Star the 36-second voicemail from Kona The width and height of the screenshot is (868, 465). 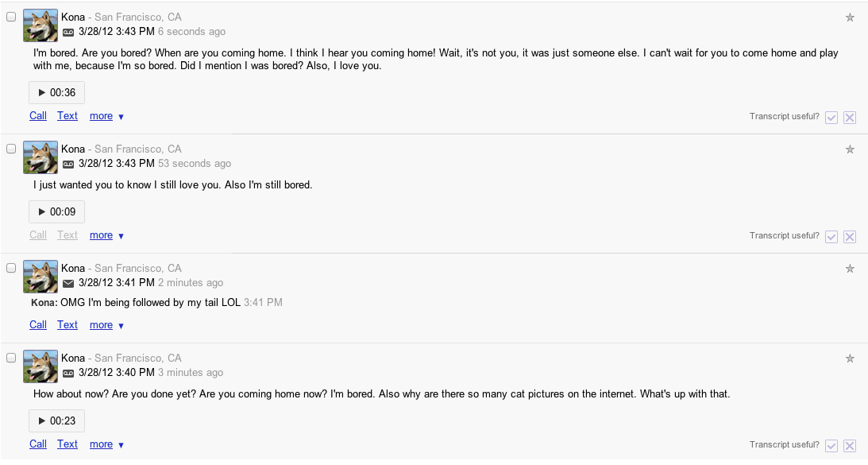click(850, 17)
